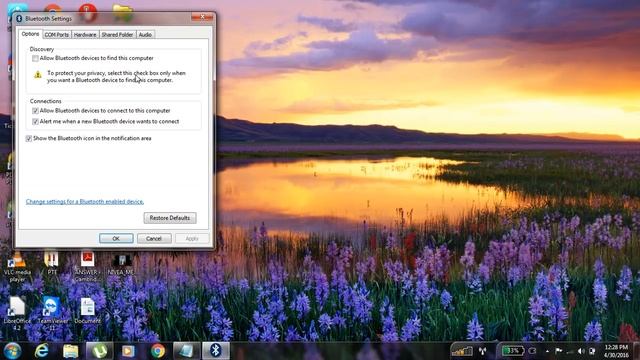
Task: Open the Hardware tab
Action: click(x=85, y=35)
